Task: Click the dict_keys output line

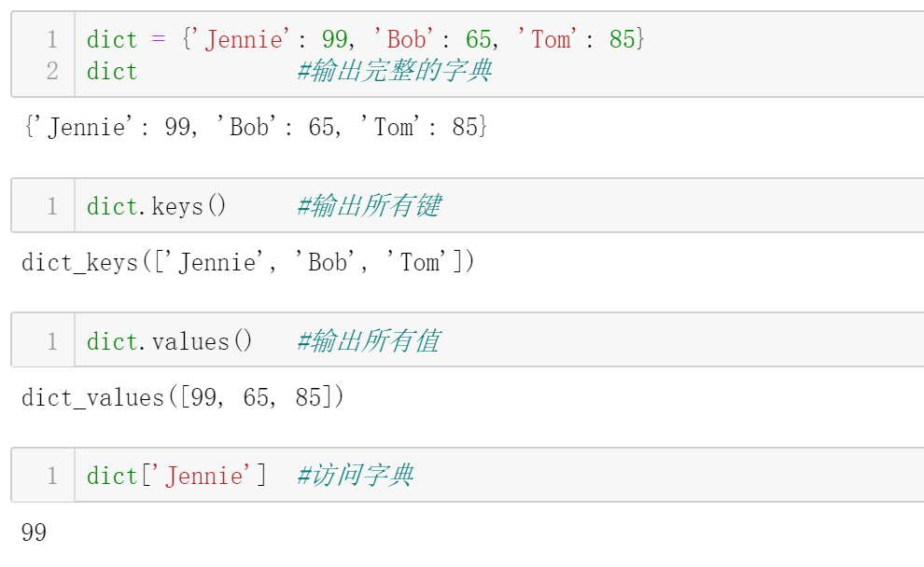Action: [x=248, y=263]
